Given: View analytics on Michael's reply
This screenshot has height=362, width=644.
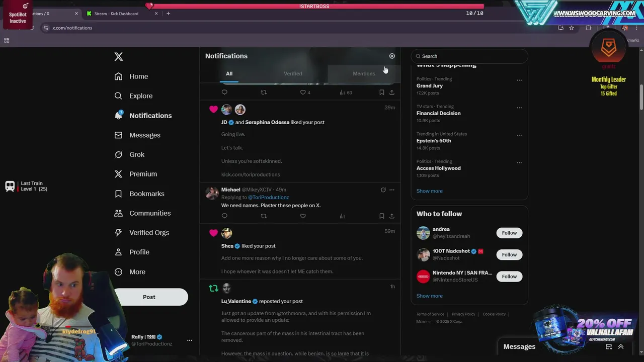Looking at the screenshot, I should (342, 216).
